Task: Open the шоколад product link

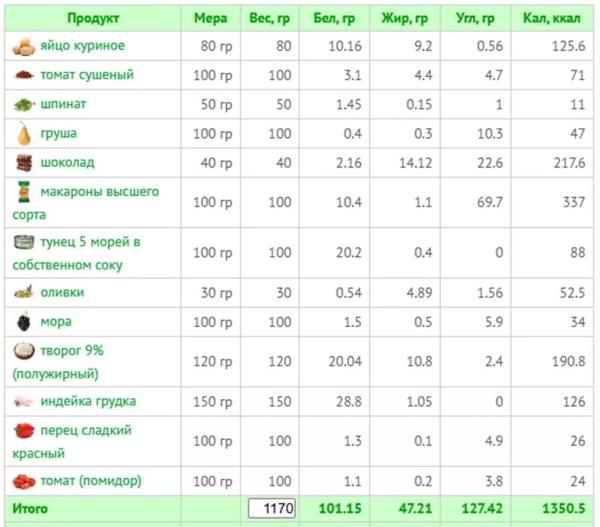Action: [x=67, y=163]
